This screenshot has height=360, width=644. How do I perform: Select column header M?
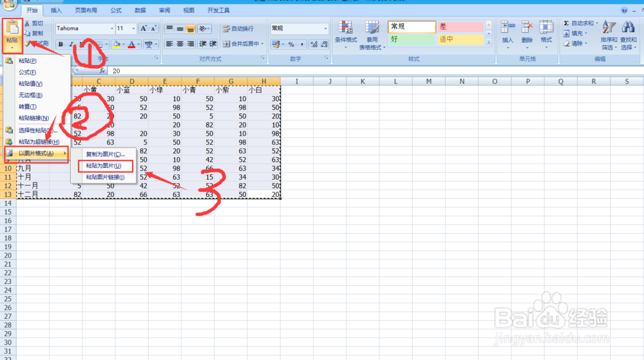(429, 81)
